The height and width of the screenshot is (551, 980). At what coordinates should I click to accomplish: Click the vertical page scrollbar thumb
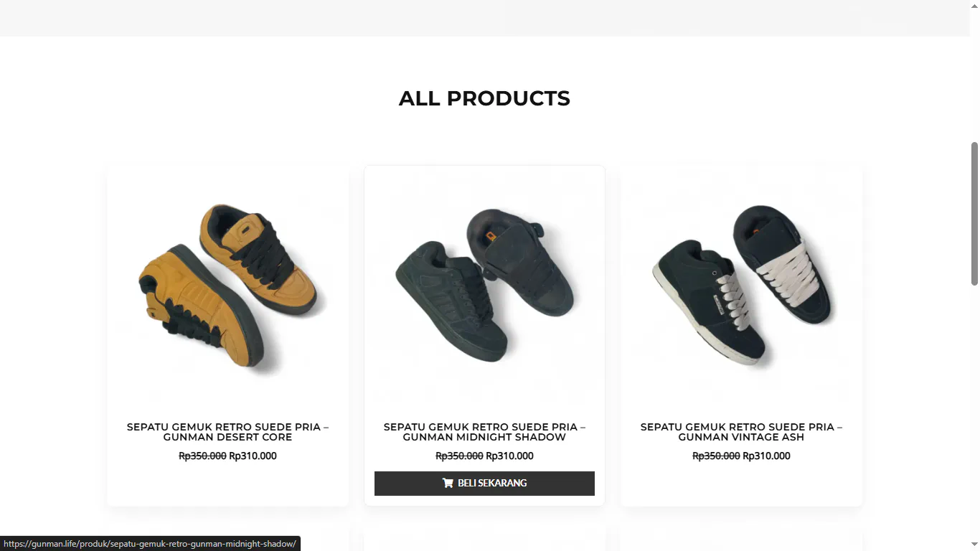pyautogui.click(x=974, y=213)
